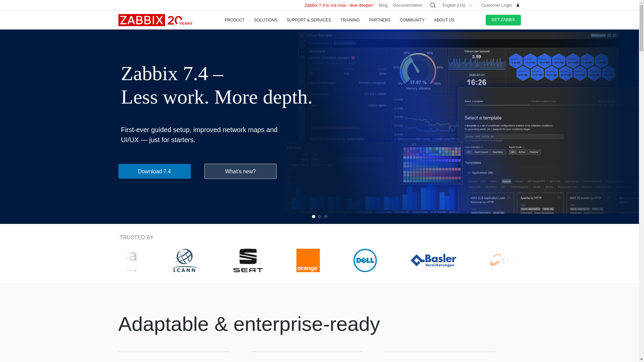The height and width of the screenshot is (362, 644).
Task: Click the GET ZABBIX button
Action: pyautogui.click(x=503, y=20)
